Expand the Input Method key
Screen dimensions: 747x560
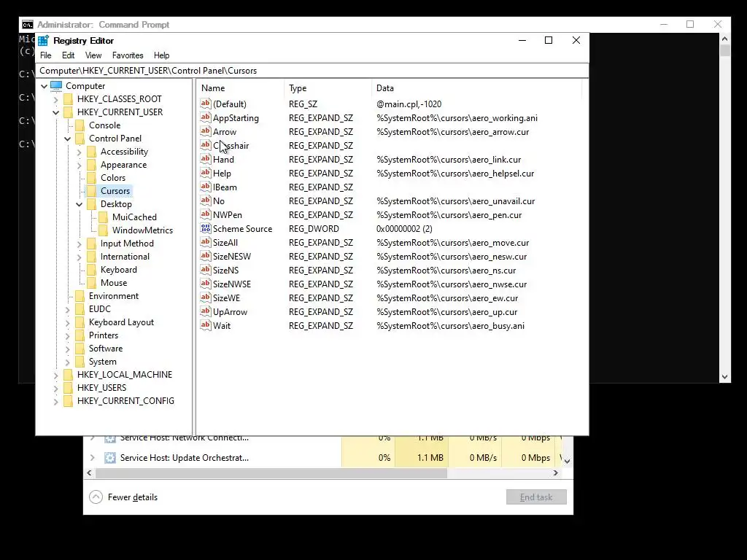79,244
